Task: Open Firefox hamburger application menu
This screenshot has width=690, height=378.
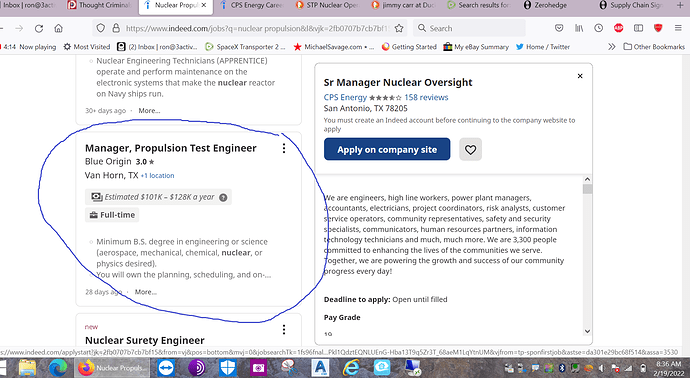Action: point(678,28)
